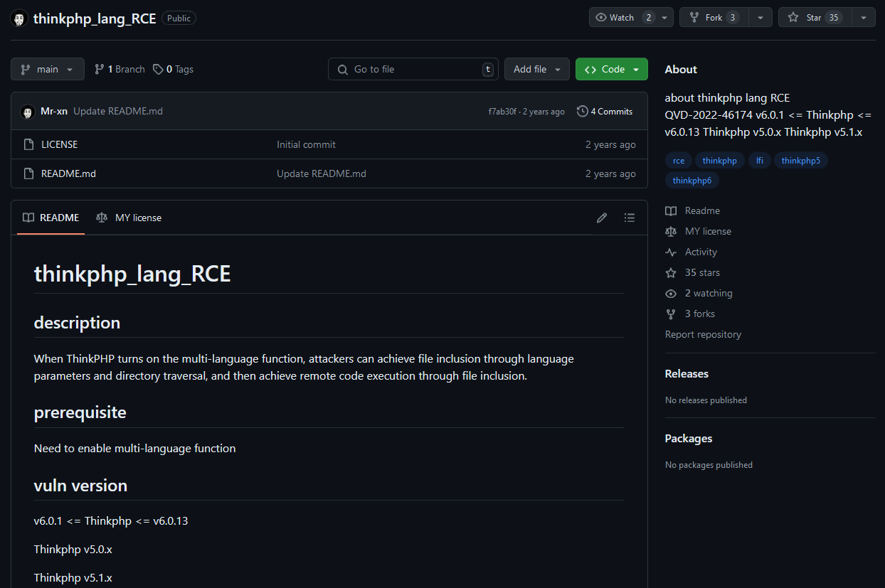Focus the Go to file search field
The image size is (885, 588).
tap(413, 69)
